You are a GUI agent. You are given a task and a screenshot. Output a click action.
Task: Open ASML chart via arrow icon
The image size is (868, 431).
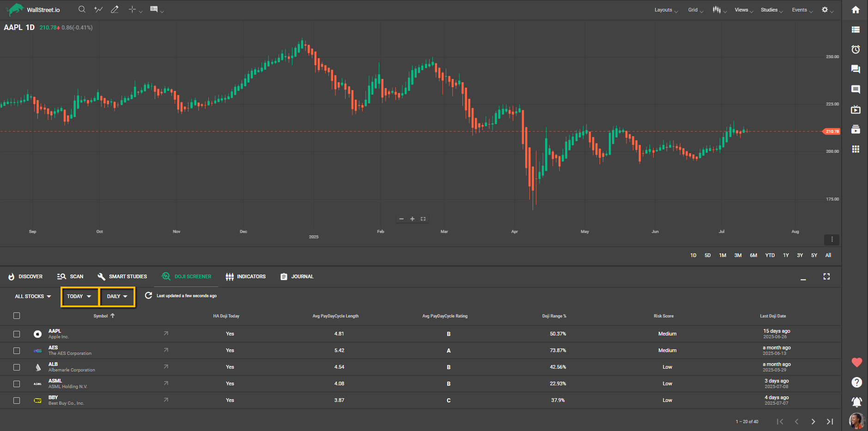point(166,383)
